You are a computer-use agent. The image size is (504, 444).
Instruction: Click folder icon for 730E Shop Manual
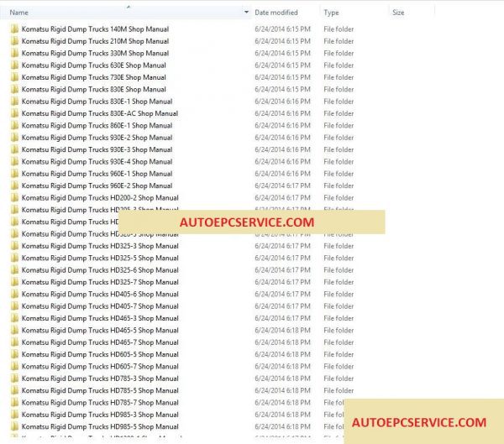(14, 77)
